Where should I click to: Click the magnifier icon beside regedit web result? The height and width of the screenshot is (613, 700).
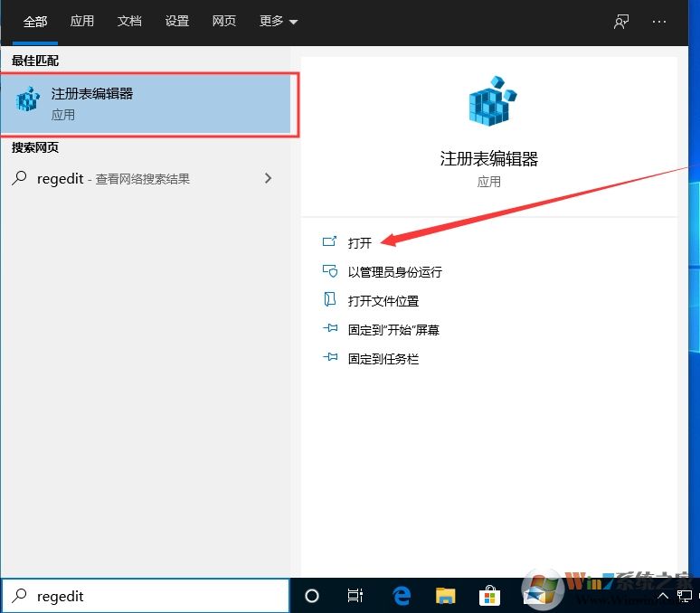tap(19, 178)
